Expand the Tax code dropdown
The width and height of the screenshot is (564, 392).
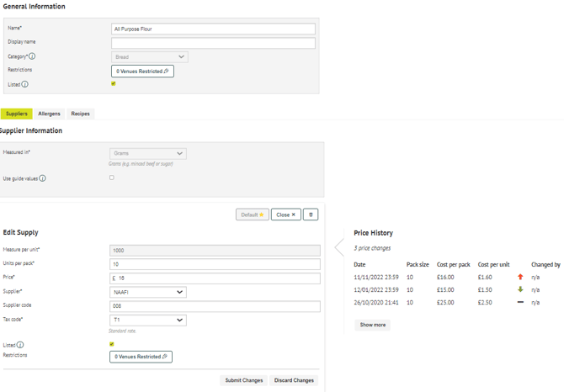pos(148,320)
